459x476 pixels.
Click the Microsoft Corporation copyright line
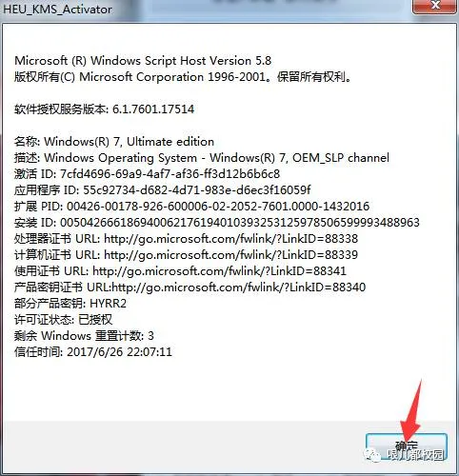pyautogui.click(x=184, y=77)
